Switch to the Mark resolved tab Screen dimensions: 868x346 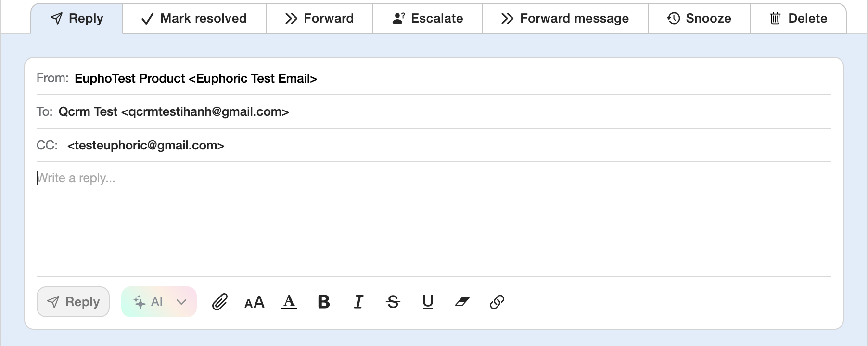[194, 18]
